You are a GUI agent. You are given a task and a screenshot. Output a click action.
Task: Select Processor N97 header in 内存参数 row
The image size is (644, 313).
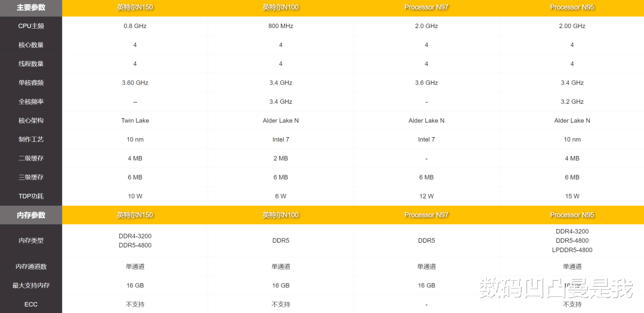coord(426,215)
